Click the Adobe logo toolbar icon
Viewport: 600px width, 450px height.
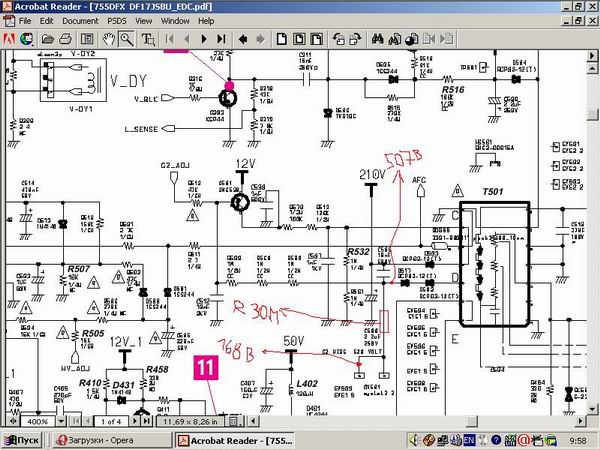pyautogui.click(x=9, y=39)
